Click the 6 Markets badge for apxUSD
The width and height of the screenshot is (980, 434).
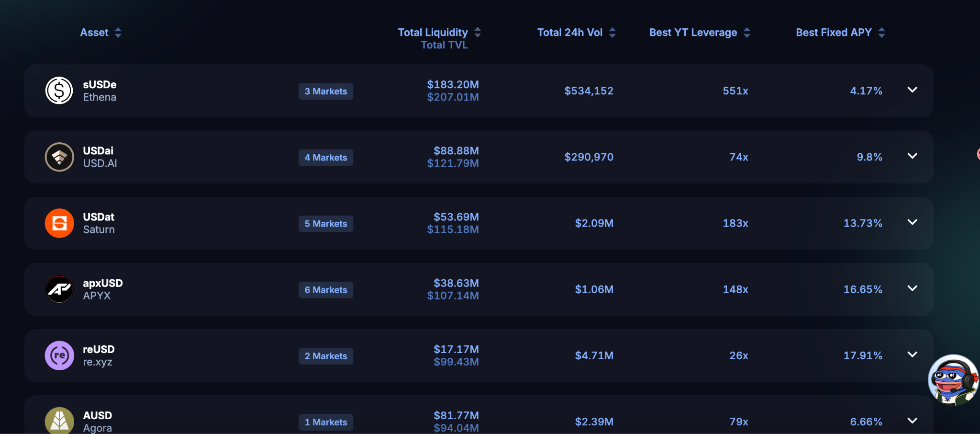click(x=326, y=290)
